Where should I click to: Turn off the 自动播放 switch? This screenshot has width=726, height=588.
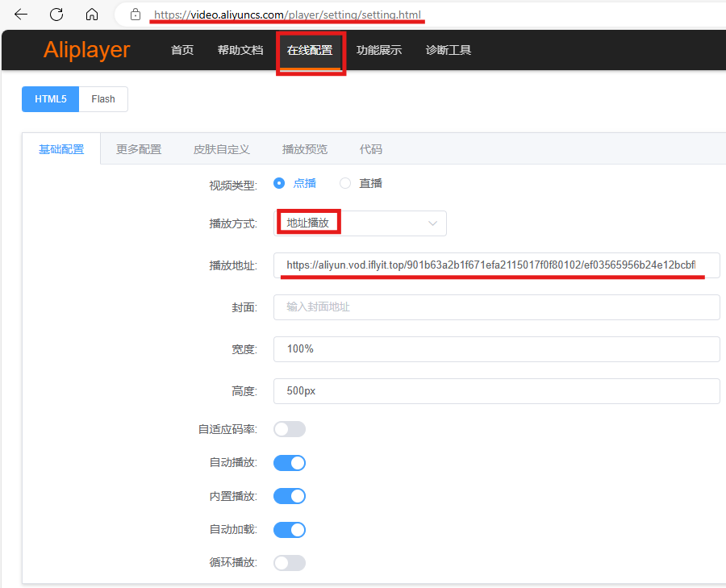click(x=290, y=462)
